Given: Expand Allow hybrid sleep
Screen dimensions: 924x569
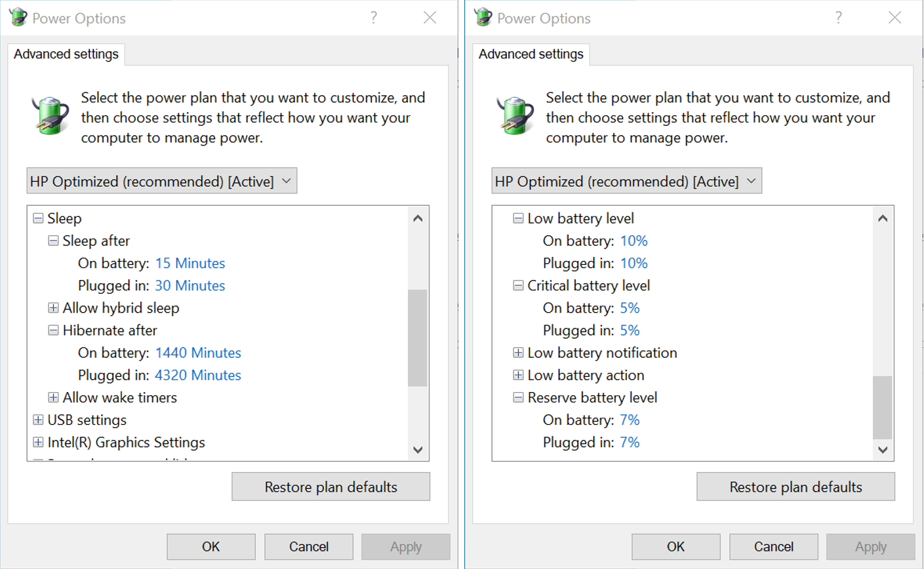Looking at the screenshot, I should click(53, 307).
